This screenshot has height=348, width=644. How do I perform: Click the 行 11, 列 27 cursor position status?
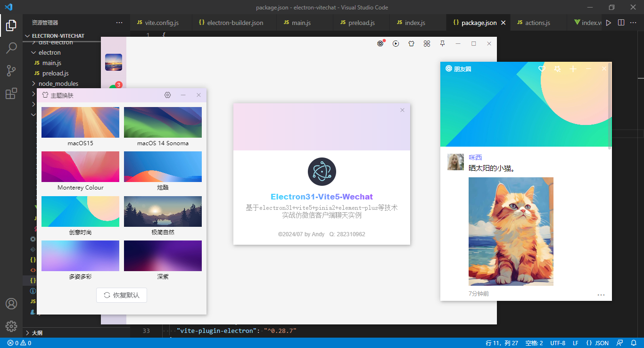[502, 343]
